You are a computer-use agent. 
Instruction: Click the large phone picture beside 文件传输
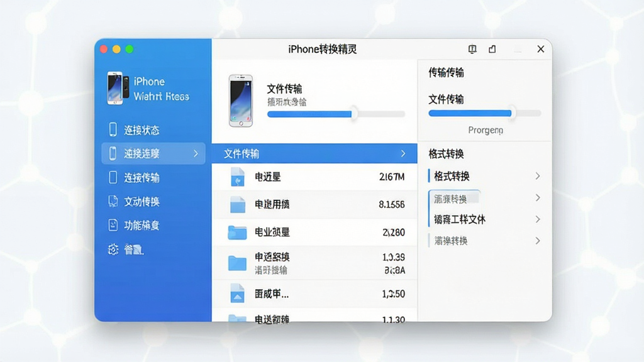pyautogui.click(x=241, y=101)
